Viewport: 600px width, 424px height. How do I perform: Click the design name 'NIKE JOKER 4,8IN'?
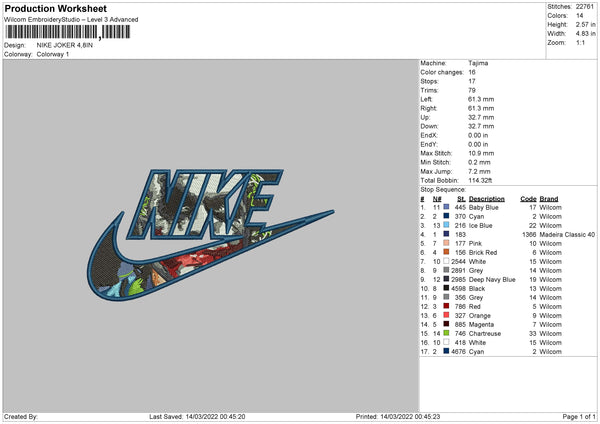tap(65, 45)
